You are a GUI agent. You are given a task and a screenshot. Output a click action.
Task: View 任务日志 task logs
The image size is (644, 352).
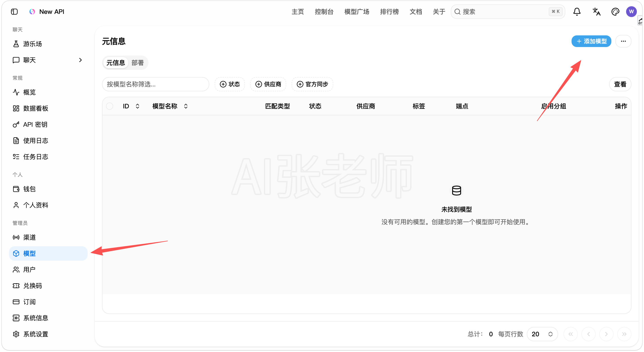[48, 157]
